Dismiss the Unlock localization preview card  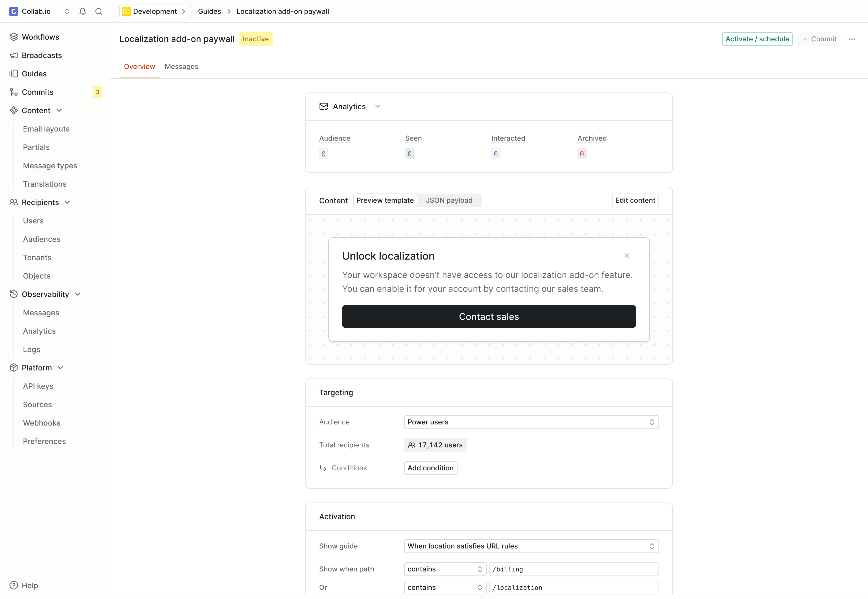[x=627, y=256]
